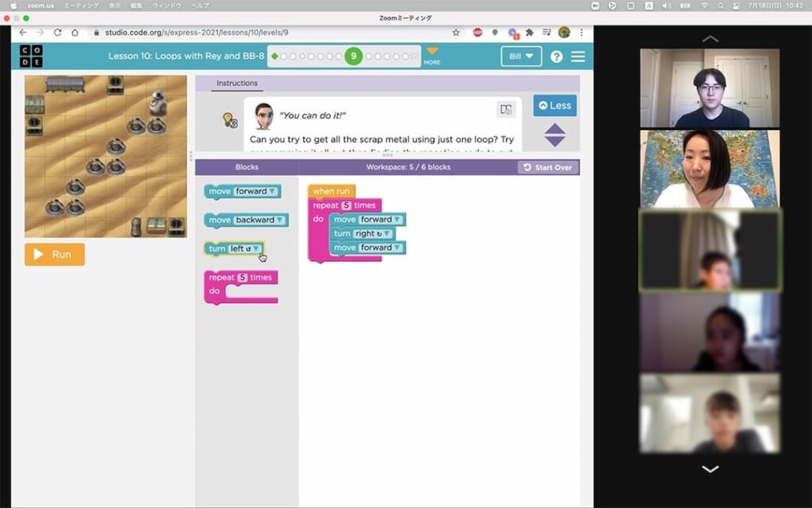Show more participants with the down chevron

[x=710, y=468]
